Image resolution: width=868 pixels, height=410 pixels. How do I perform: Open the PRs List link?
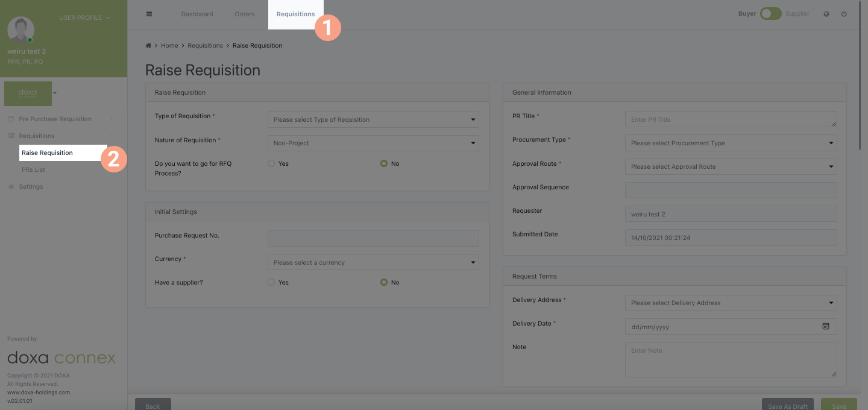click(33, 169)
